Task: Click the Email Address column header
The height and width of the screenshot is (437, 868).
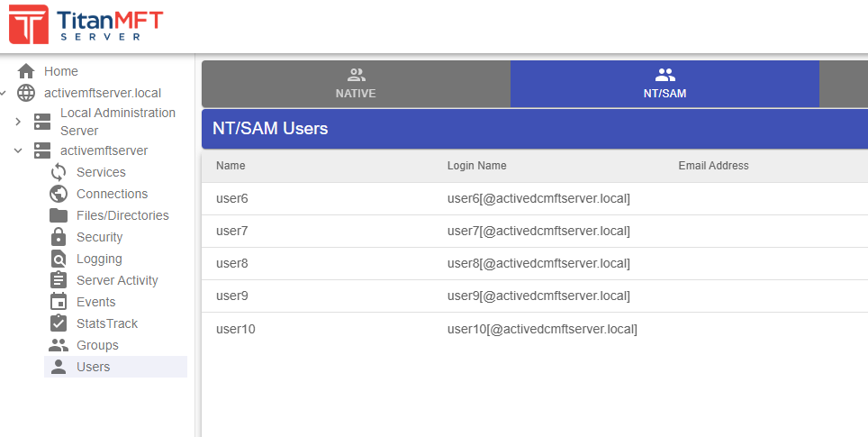Action: point(713,166)
